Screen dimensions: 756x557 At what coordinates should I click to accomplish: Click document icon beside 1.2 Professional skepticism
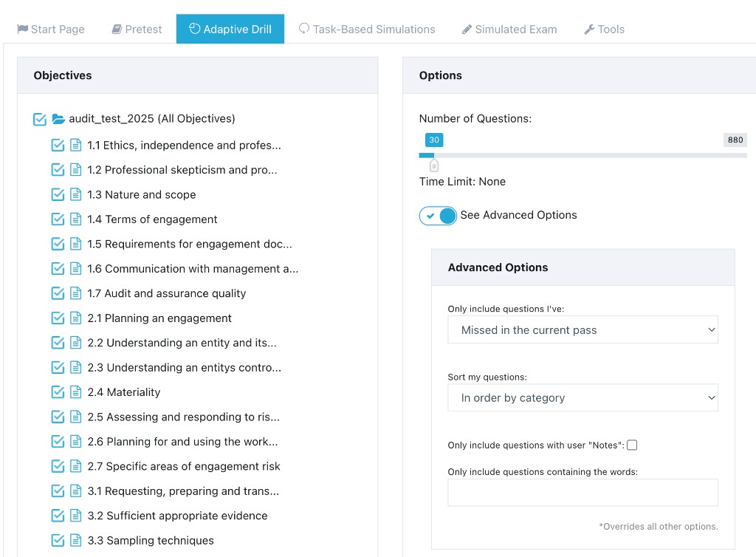point(76,170)
